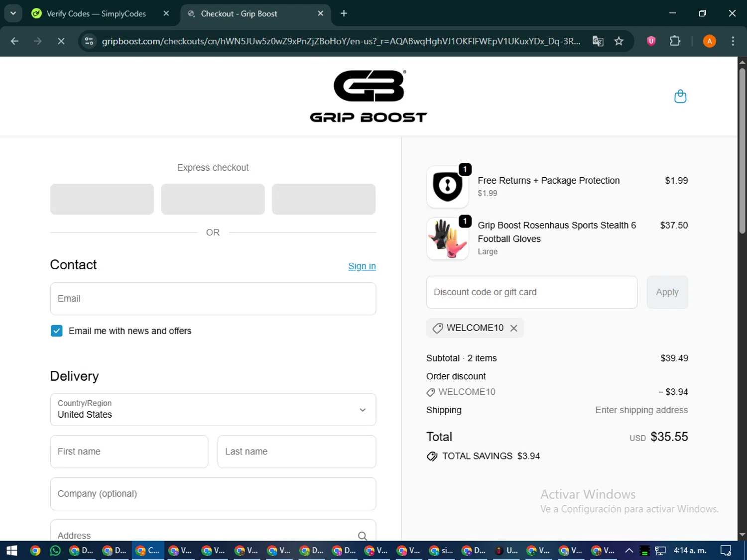Open the pinned Chrome taskbar icon

click(35, 551)
